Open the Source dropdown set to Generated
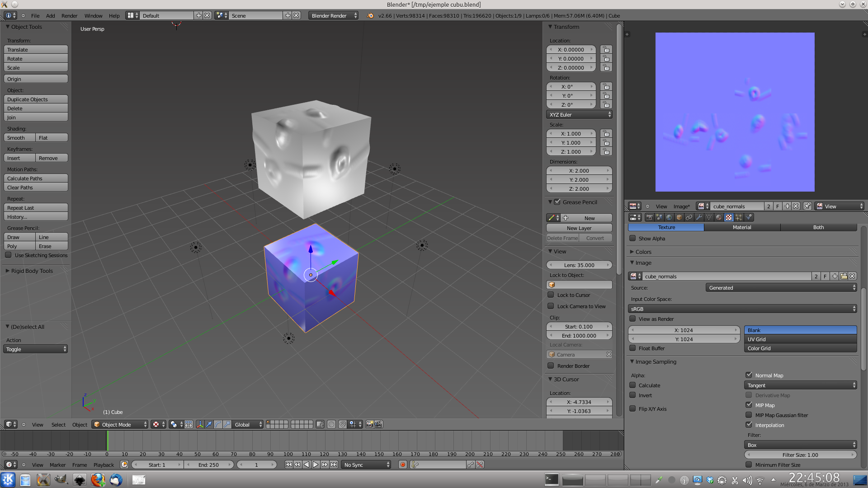The image size is (868, 488). [781, 287]
